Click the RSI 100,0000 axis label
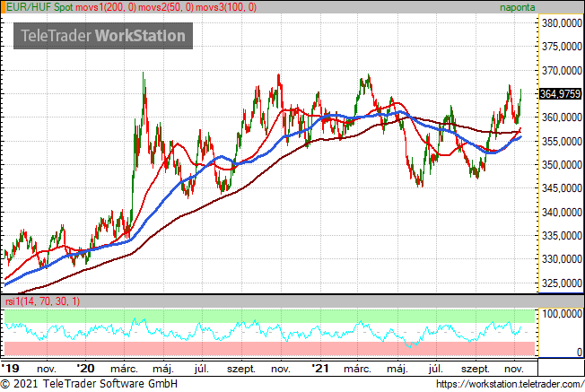Screen dimensions: 585x392 point(562,314)
